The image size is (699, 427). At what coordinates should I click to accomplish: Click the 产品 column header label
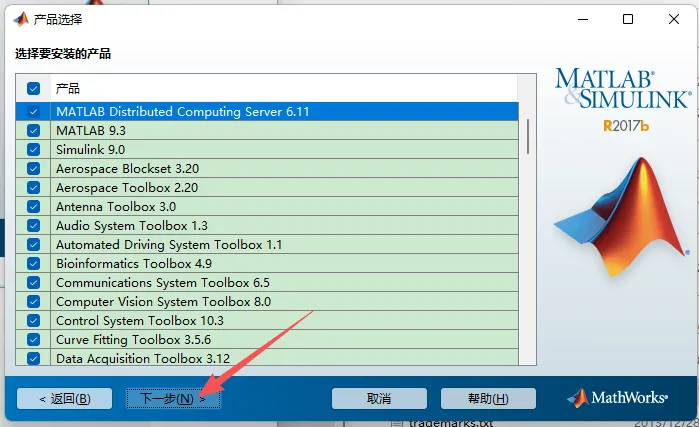point(68,88)
